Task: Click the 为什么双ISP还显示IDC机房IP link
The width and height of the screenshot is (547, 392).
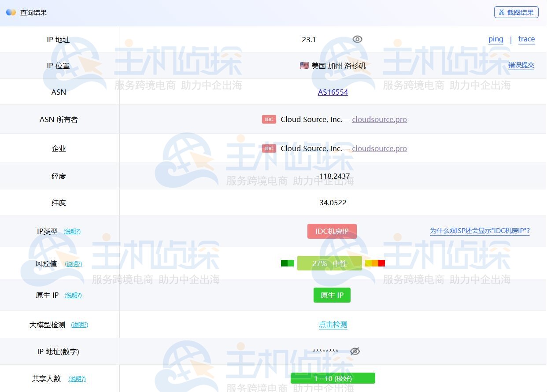Action: [479, 230]
